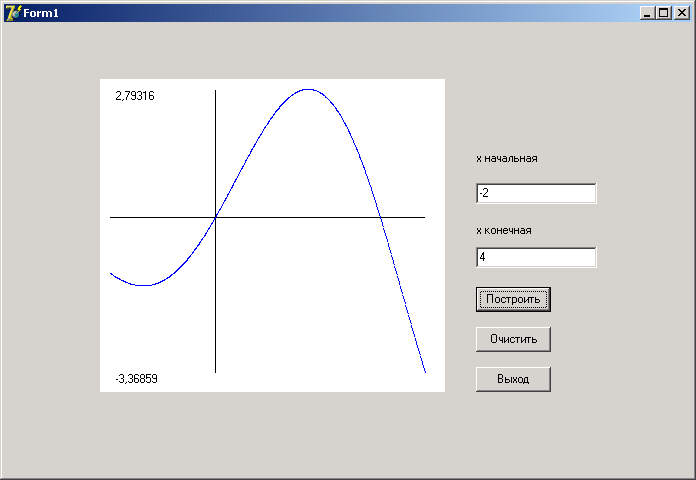Click the -3,36859 minimum value label
The image size is (696, 480).
tap(136, 379)
